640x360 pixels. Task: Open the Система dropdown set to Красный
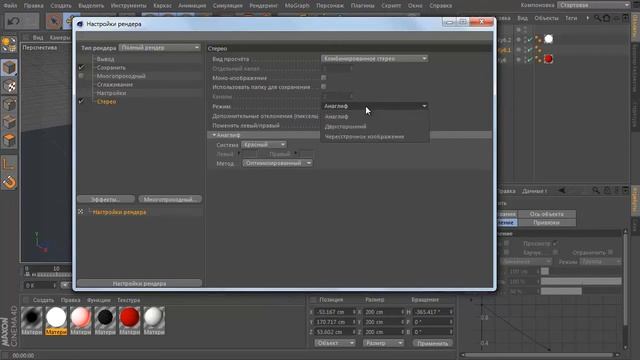264,144
